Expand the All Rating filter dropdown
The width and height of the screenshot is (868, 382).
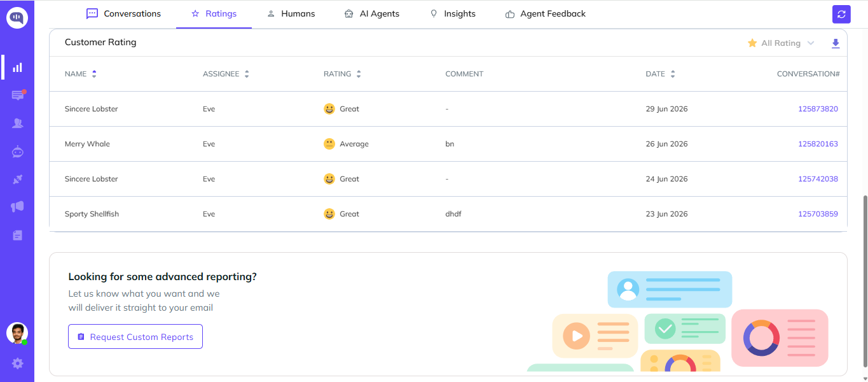pyautogui.click(x=781, y=43)
